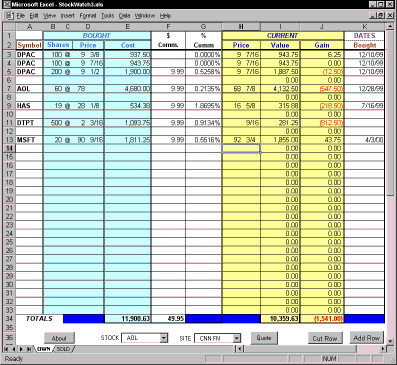Expand the SITE dropdown showing CNN FN
397x365 pixels.
tap(236, 338)
